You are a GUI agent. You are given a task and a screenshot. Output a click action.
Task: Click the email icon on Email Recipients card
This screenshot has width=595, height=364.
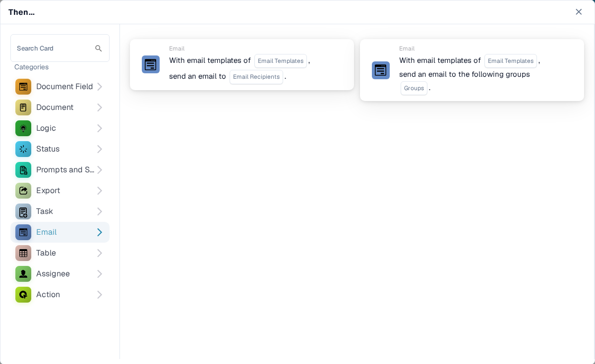point(151,64)
